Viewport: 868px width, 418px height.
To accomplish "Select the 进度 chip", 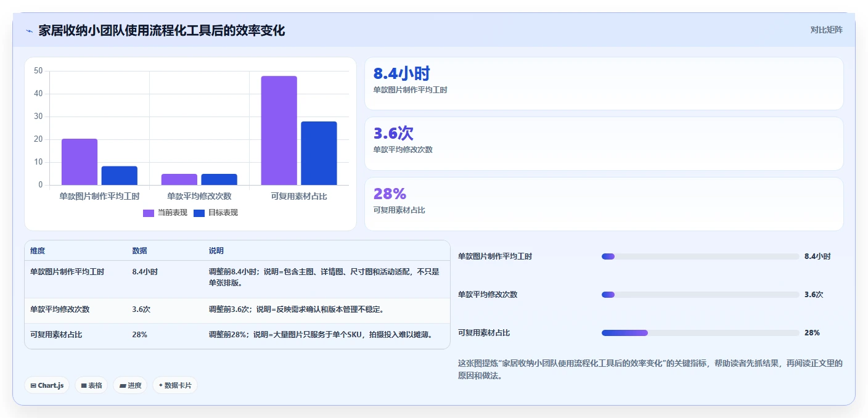I will pos(130,385).
